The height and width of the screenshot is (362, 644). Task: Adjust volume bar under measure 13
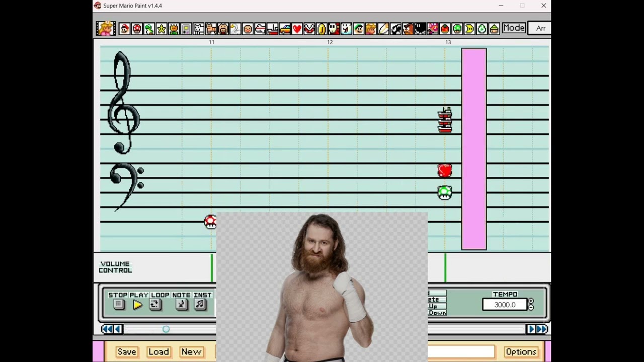(445, 268)
